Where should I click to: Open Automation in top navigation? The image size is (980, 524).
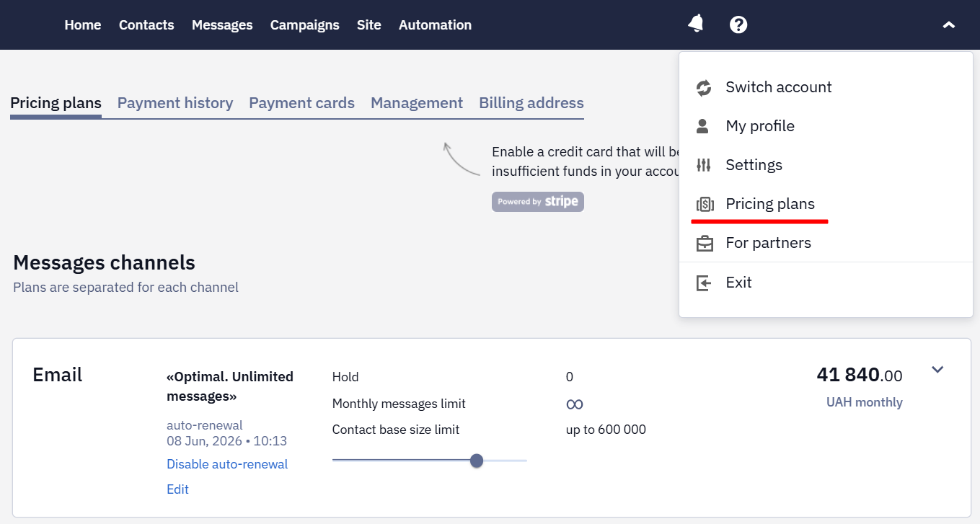(x=435, y=25)
